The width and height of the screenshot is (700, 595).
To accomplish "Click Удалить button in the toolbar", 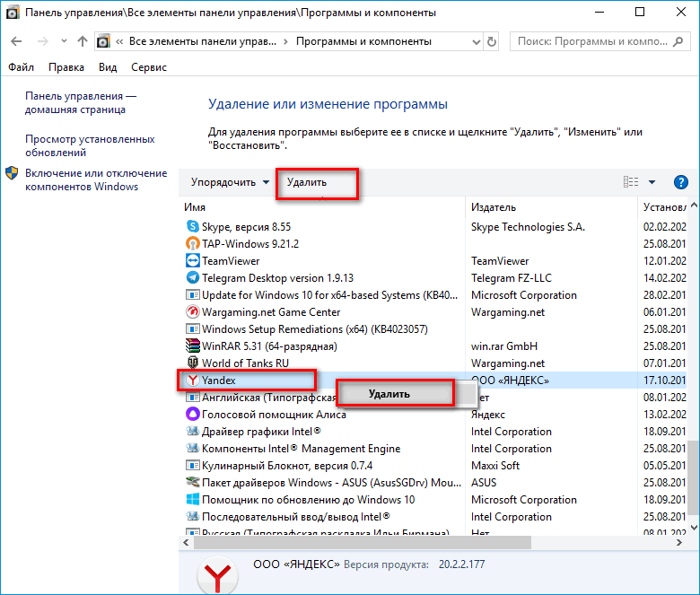I will pos(307,182).
